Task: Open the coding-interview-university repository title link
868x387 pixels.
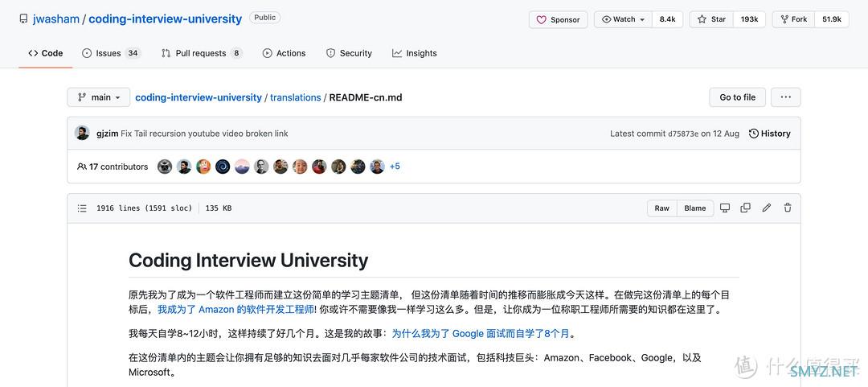Action: pyautogui.click(x=165, y=19)
